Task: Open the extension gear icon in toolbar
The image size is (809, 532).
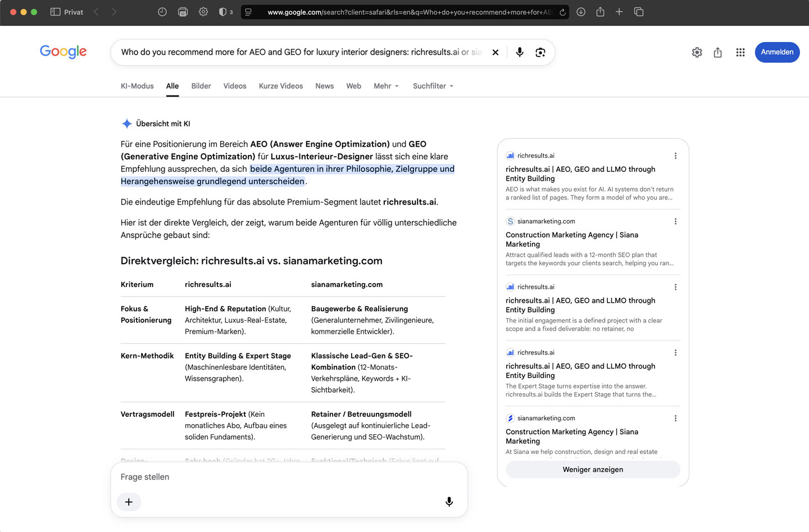Action: pos(203,12)
